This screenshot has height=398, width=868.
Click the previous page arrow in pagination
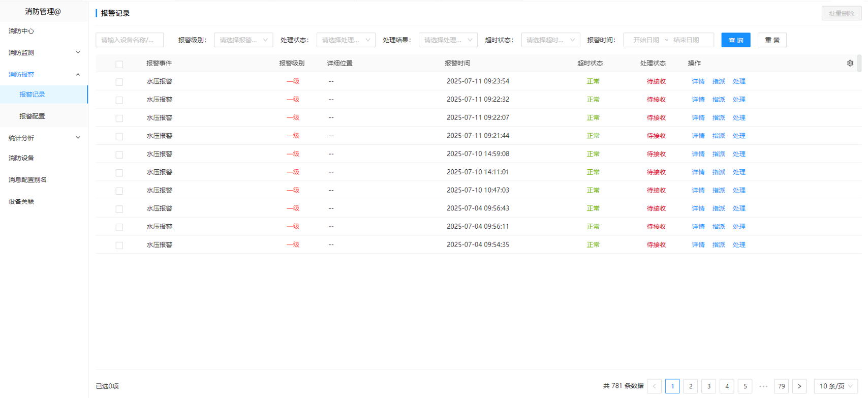654,386
